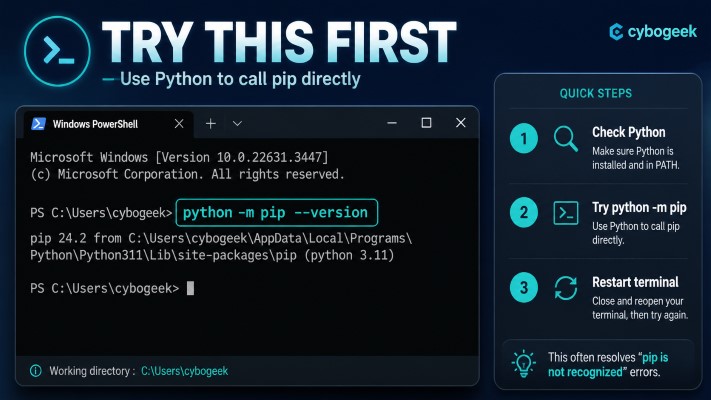Click the pip 24.2 output line

click(221, 239)
